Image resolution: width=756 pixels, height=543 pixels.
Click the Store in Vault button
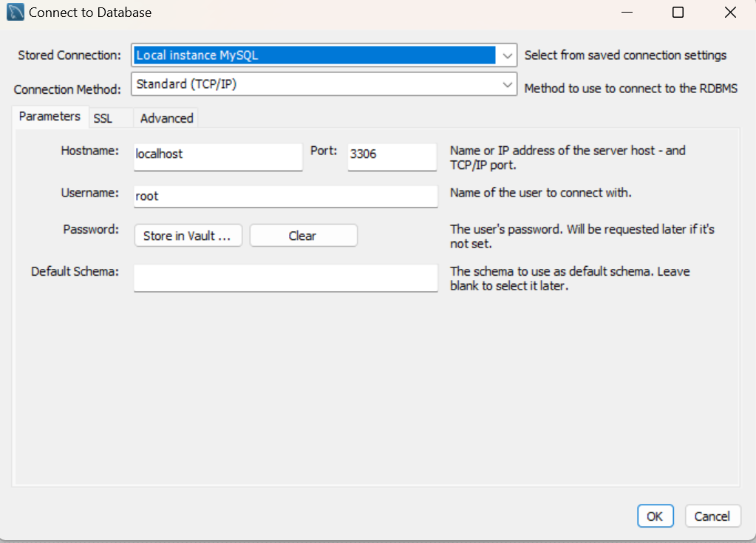188,236
